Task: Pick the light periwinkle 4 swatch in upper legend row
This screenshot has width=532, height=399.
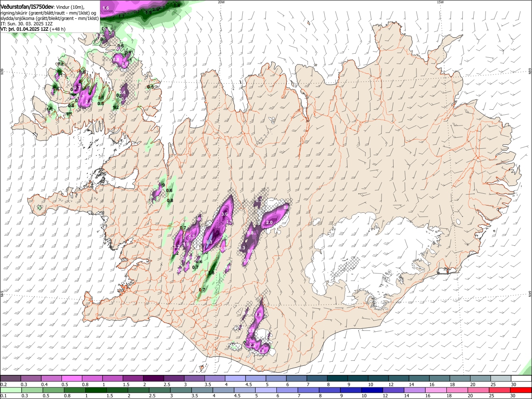Action: pyautogui.click(x=235, y=379)
